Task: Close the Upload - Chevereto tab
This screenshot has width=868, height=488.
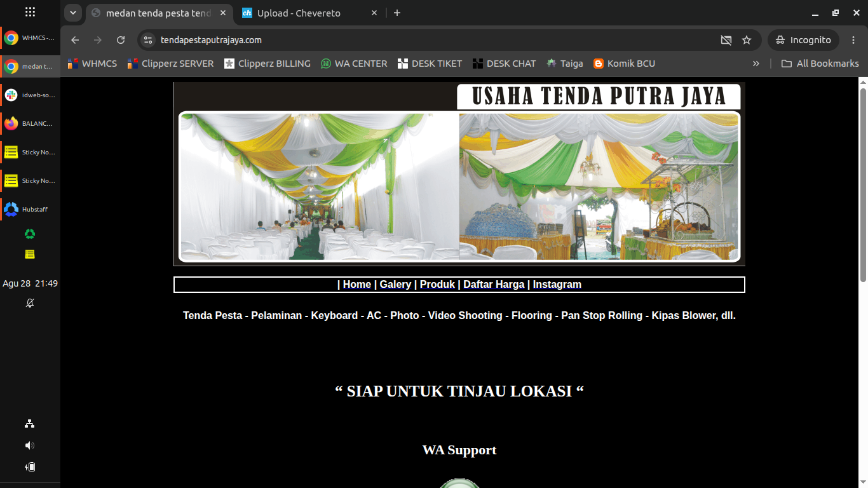Action: [x=374, y=13]
